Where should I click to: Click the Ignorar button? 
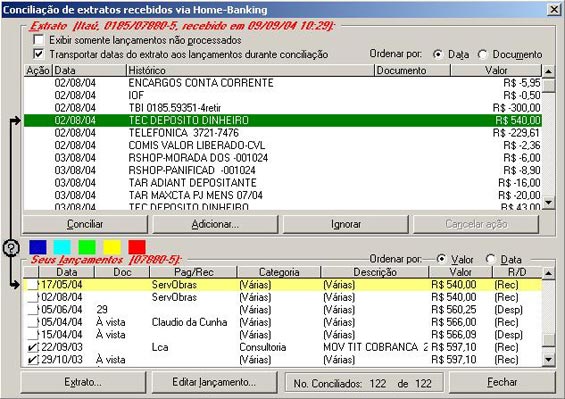(346, 224)
